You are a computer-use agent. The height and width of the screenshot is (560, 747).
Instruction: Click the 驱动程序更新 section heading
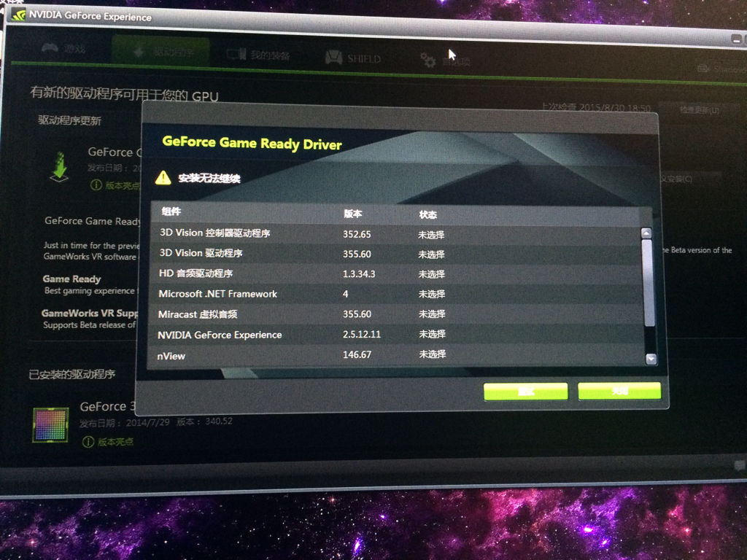click(69, 120)
